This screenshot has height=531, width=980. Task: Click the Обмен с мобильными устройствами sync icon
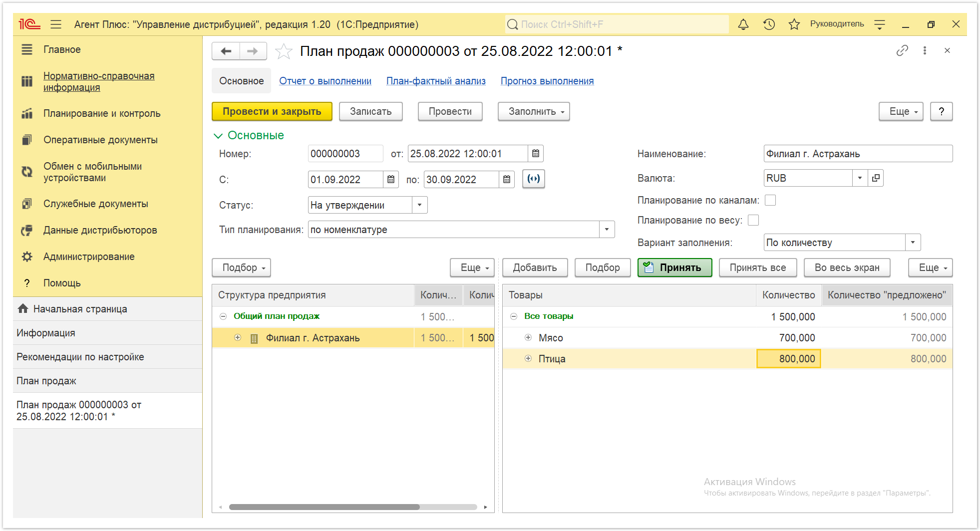27,172
